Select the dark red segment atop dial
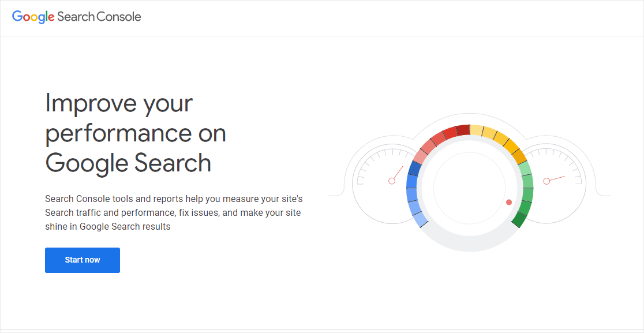 pos(463,130)
